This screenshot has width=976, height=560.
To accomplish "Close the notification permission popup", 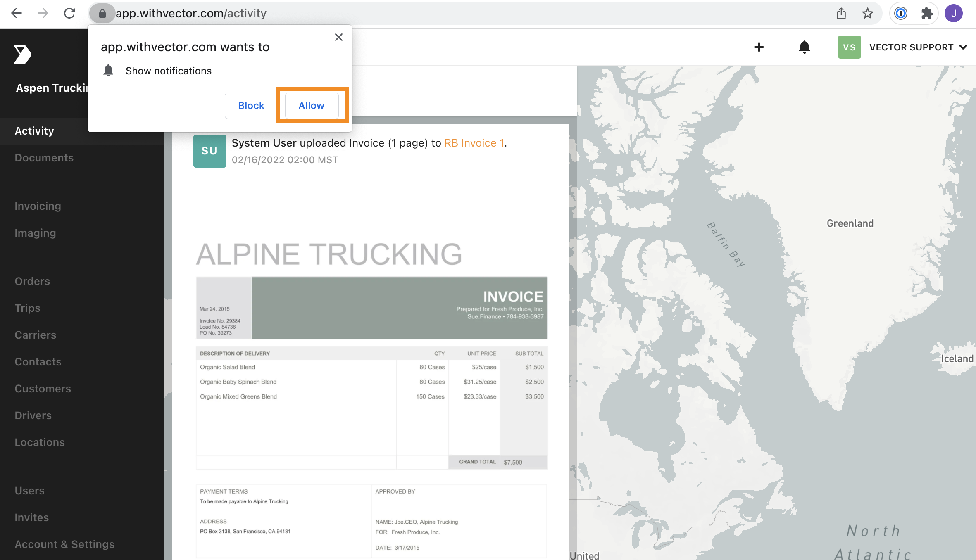I will click(339, 37).
